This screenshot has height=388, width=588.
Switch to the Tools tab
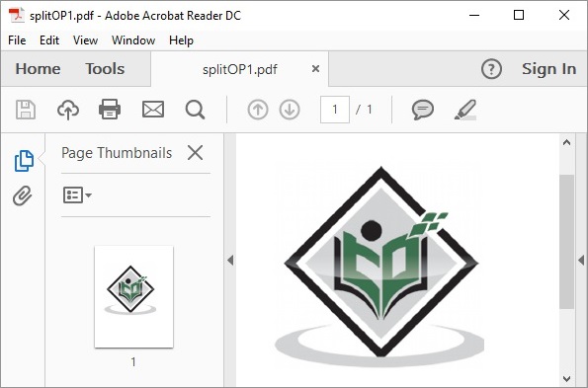click(105, 69)
